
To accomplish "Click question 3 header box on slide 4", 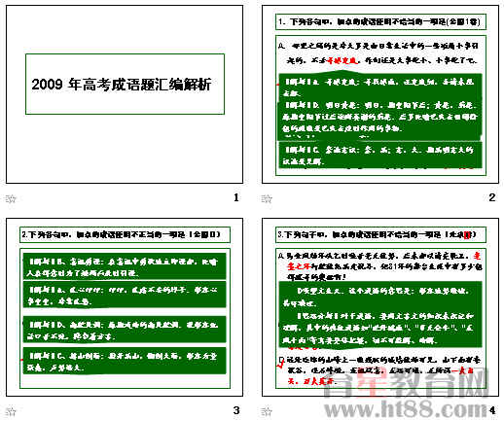I will [380, 234].
